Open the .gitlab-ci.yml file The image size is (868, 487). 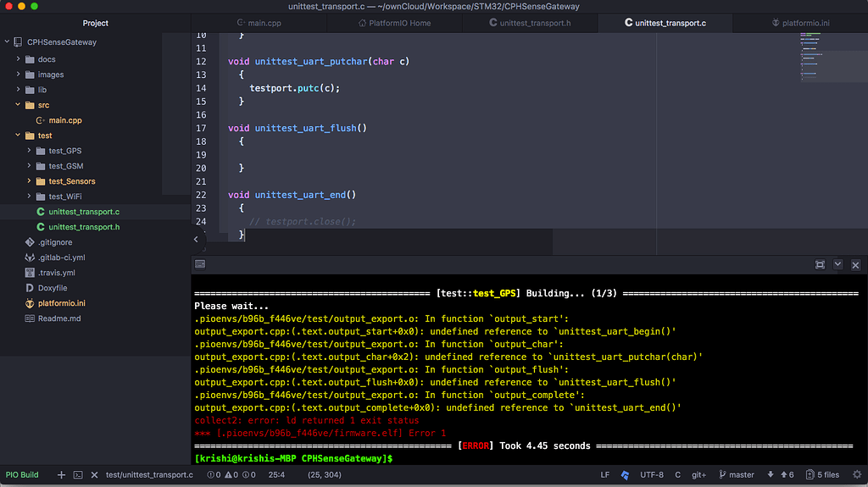click(61, 257)
